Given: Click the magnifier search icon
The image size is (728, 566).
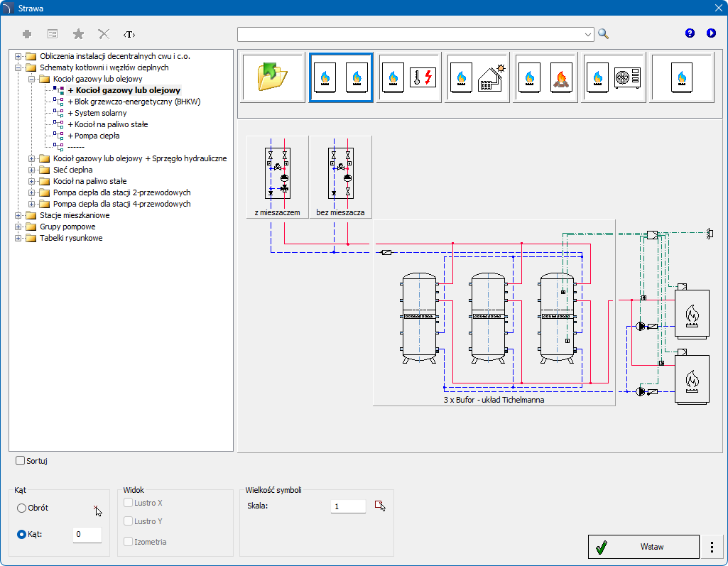Looking at the screenshot, I should pyautogui.click(x=604, y=34).
